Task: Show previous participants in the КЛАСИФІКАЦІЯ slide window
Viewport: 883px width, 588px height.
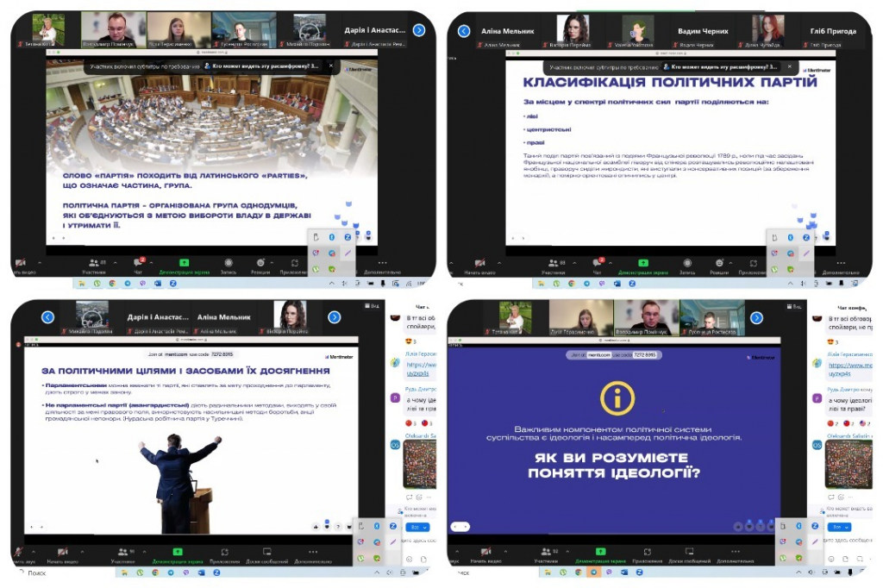Action: tap(463, 31)
